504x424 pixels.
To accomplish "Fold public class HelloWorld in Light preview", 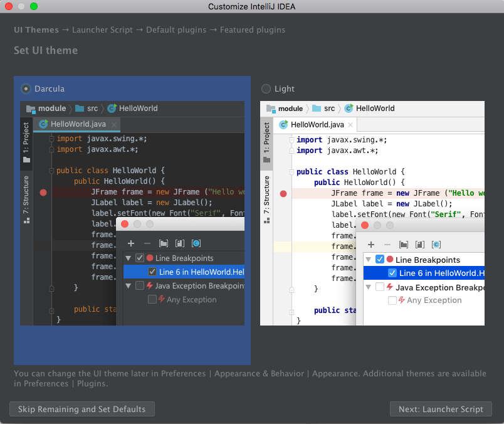I will pos(291,172).
